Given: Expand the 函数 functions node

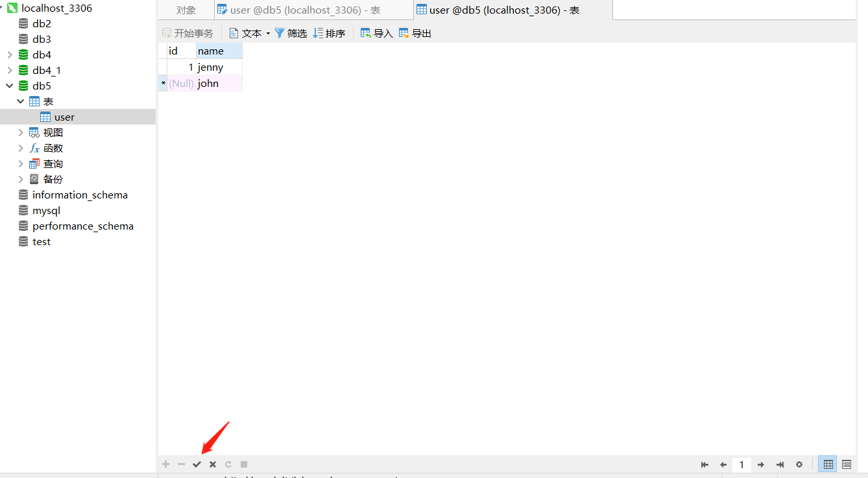Looking at the screenshot, I should point(21,148).
